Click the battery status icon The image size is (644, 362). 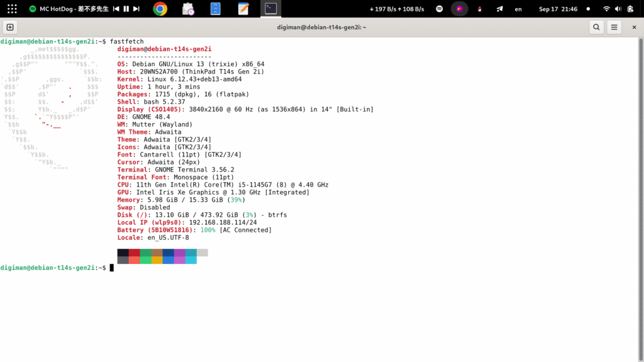(630, 9)
